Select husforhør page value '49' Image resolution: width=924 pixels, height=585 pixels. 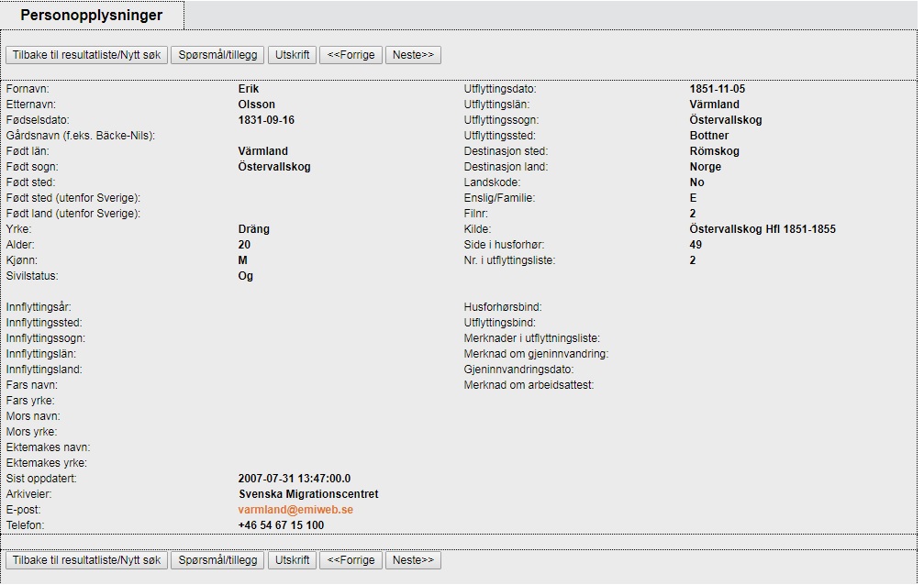(x=696, y=245)
